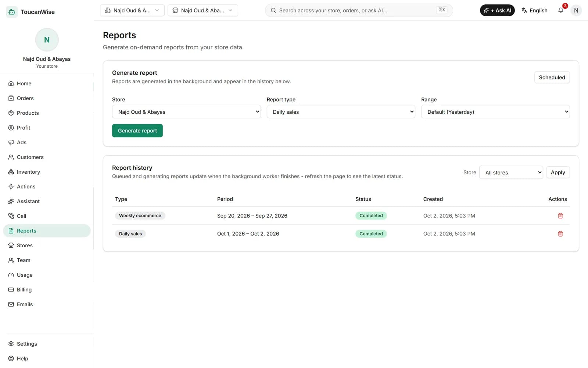
Task: Open the user avatar N in top bar
Action: [x=576, y=10]
